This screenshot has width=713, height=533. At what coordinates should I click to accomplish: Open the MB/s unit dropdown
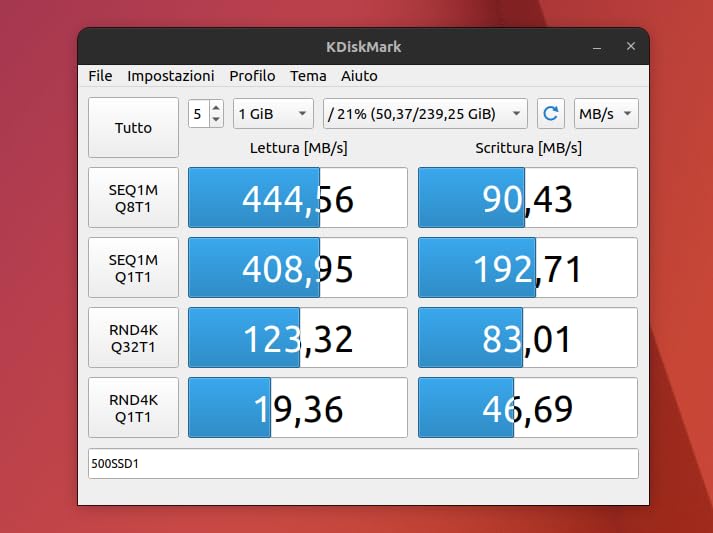[606, 114]
